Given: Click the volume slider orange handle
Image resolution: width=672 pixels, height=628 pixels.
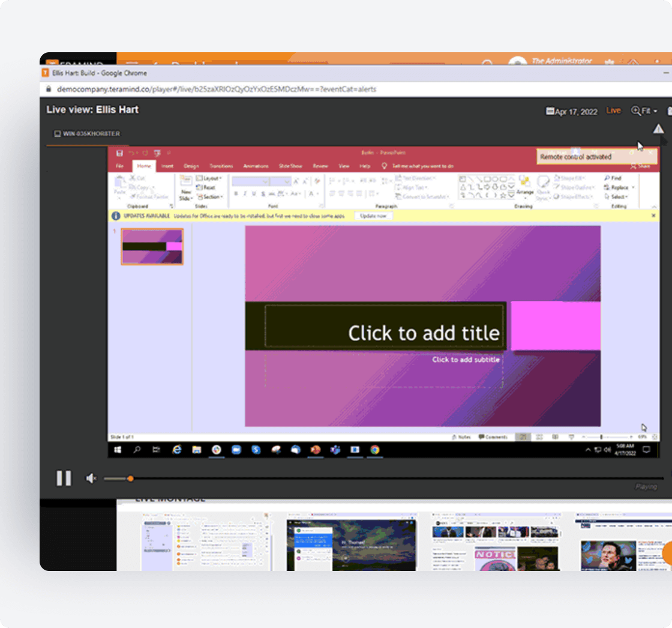Looking at the screenshot, I should [x=130, y=479].
